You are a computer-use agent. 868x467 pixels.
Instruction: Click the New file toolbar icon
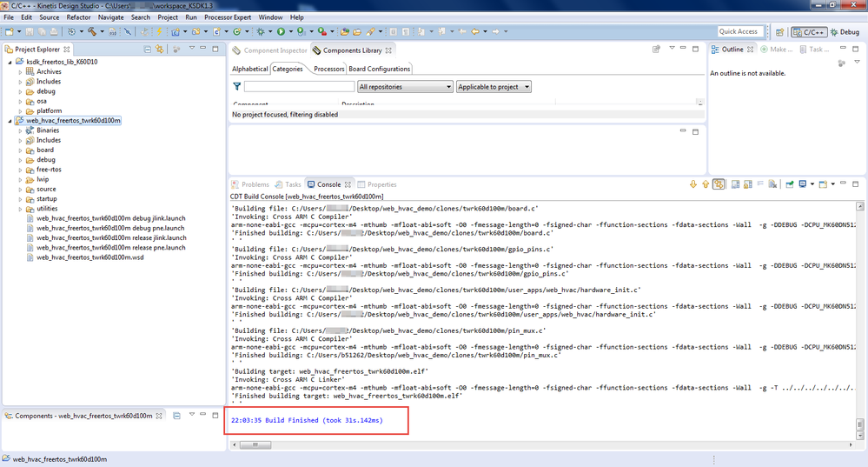tap(10, 31)
